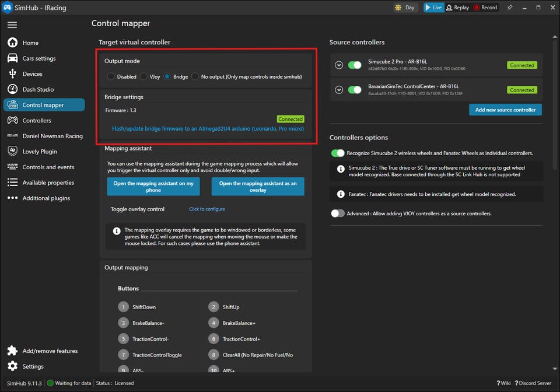Go to Devices section
This screenshot has width=560, height=392.
(32, 74)
